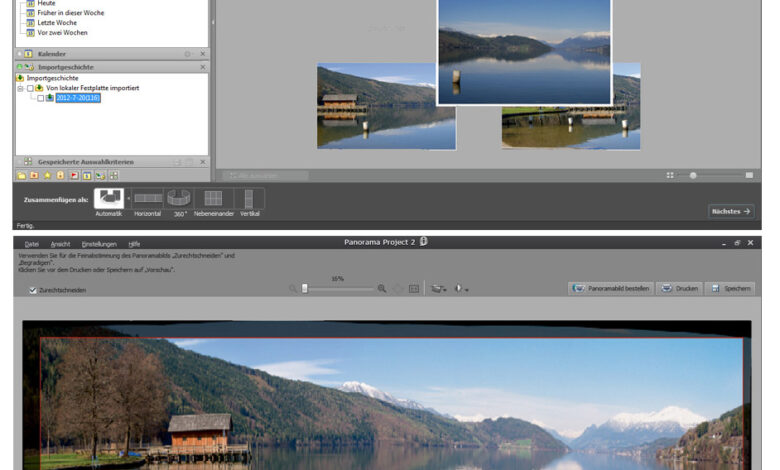Viewport: 780px width, 470px height.
Task: Click the Speichern button
Action: pos(730,288)
